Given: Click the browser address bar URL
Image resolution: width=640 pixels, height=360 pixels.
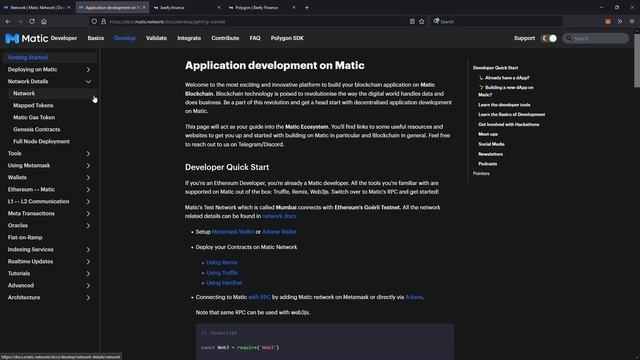Looking at the screenshot, I should (167, 22).
